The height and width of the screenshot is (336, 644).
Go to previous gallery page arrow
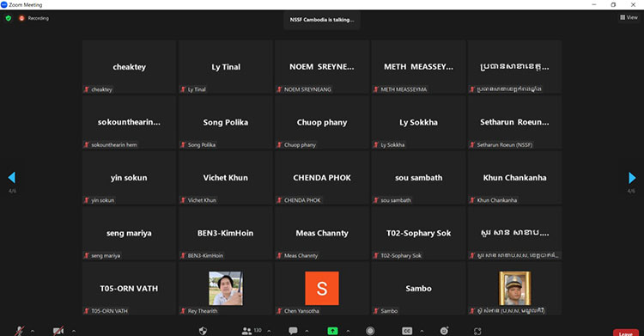click(x=11, y=178)
